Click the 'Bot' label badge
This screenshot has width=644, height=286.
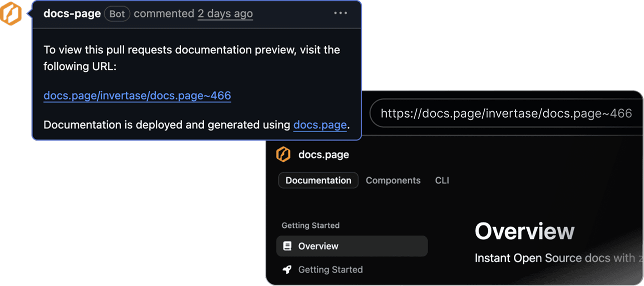[117, 14]
